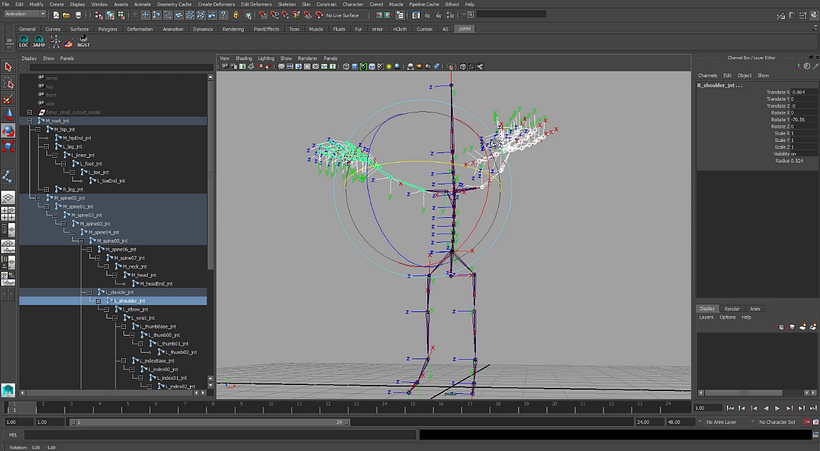This screenshot has height=451, width=820.
Task: Switch to the Render layer tab
Action: pyautogui.click(x=732, y=309)
